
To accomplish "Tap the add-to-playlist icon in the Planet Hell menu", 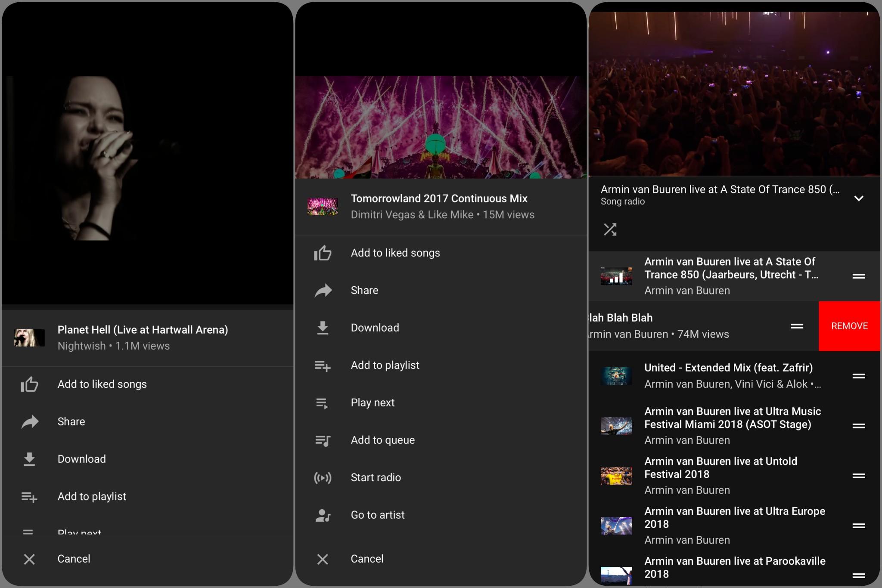I will pyautogui.click(x=29, y=497).
